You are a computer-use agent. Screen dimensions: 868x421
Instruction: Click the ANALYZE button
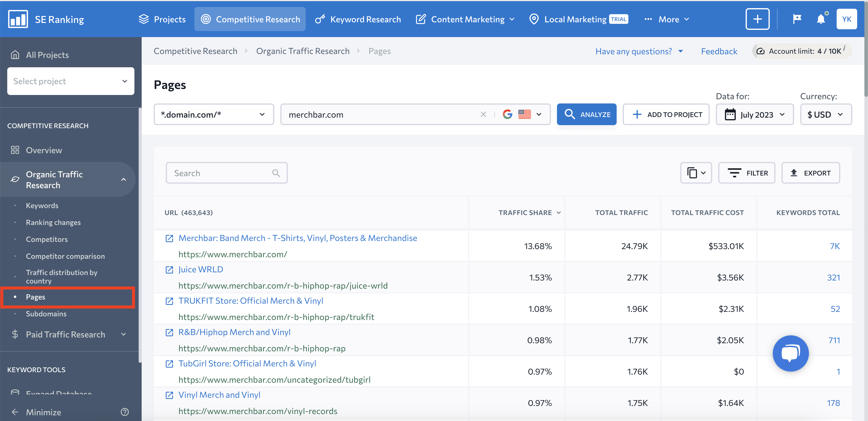tap(586, 114)
